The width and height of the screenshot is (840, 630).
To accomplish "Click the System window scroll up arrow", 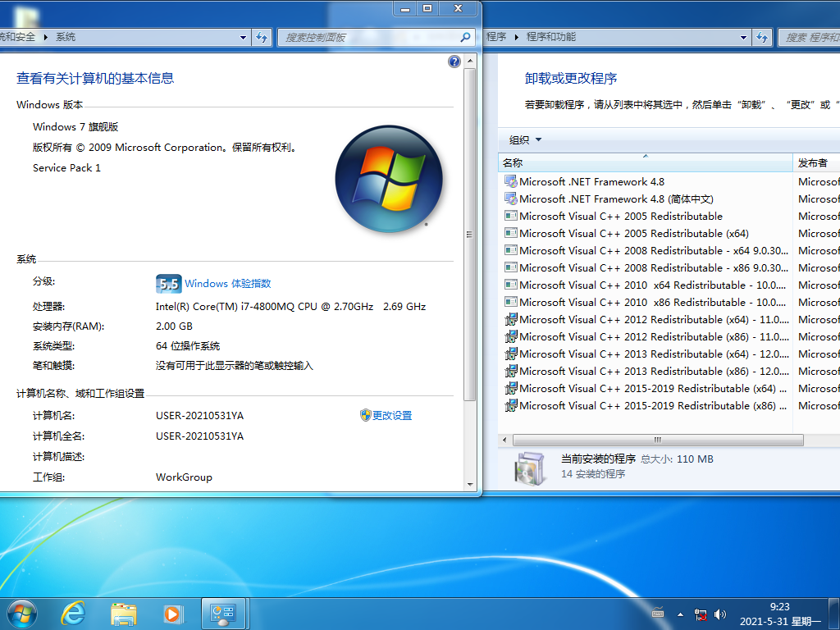I will 470,61.
